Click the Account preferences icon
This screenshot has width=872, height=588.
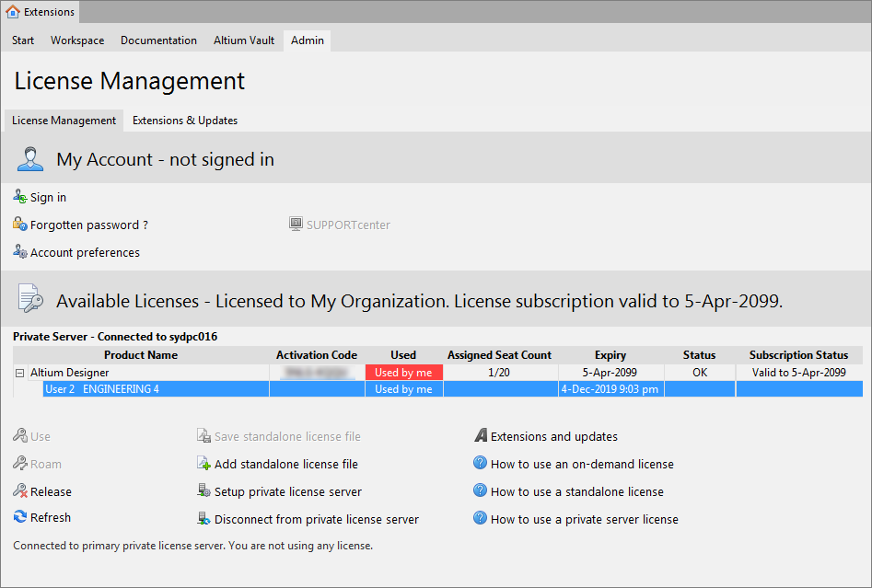click(x=20, y=252)
